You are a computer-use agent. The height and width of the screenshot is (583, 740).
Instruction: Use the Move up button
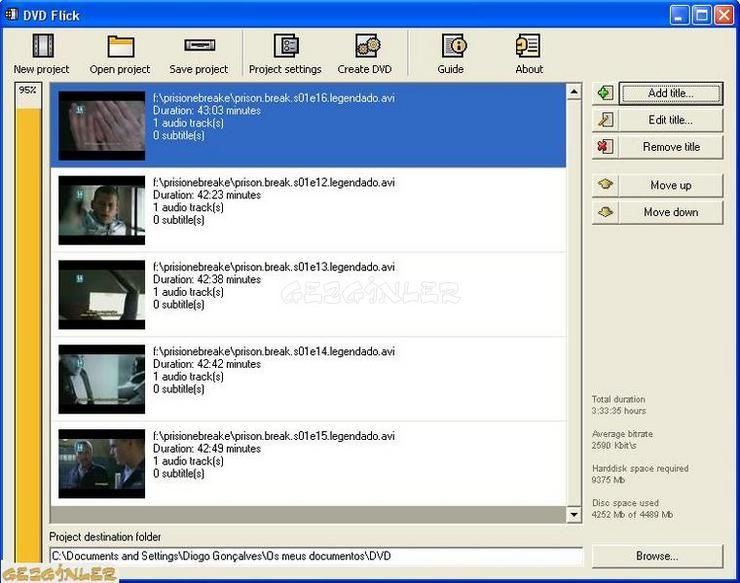[x=671, y=185]
